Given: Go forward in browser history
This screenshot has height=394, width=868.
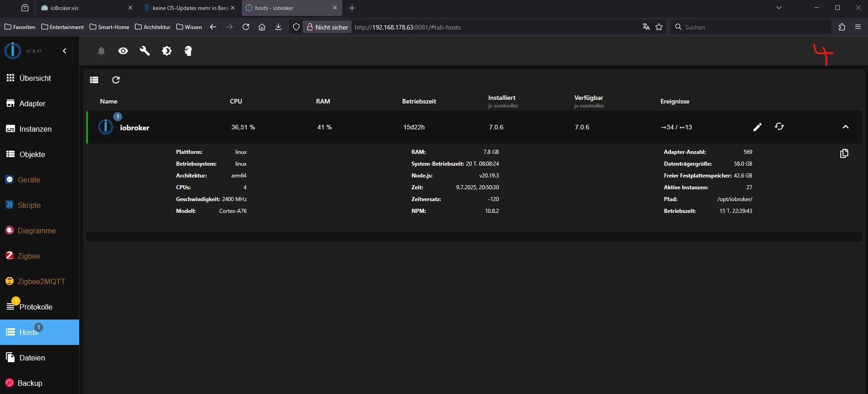Looking at the screenshot, I should point(229,27).
